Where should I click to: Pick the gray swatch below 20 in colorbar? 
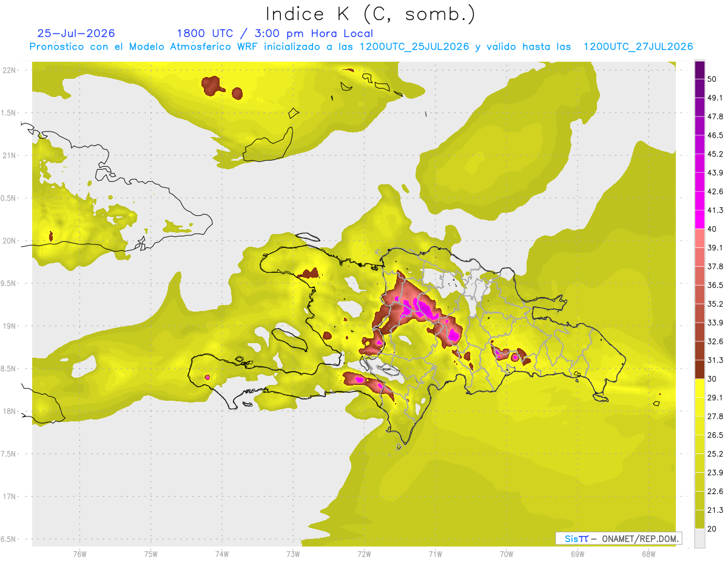coord(699,538)
